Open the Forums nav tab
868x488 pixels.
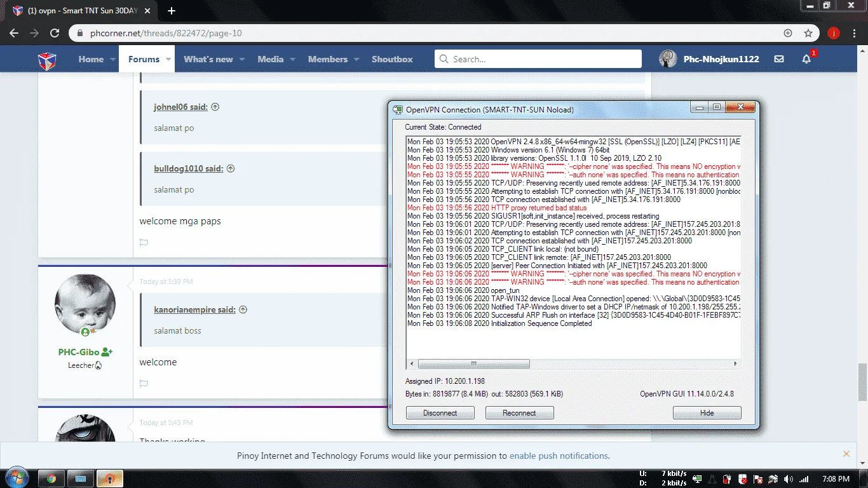tap(144, 59)
